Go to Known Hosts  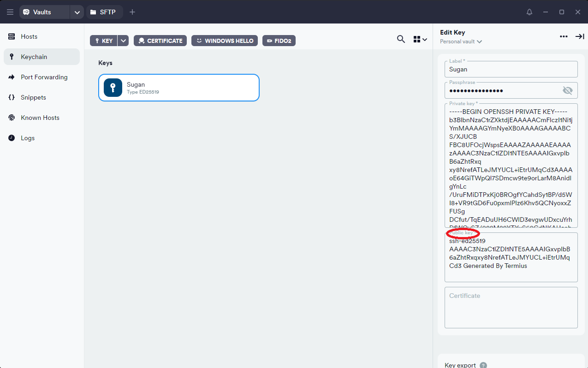click(42, 118)
